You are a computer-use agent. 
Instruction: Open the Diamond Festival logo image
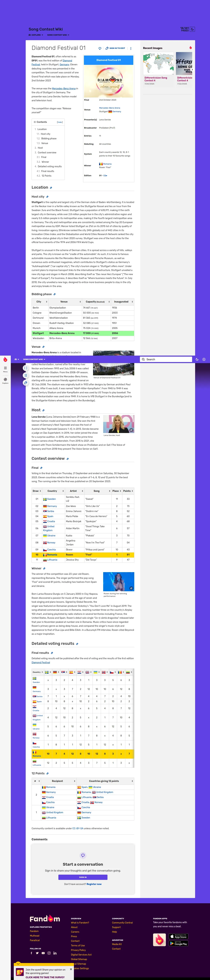coord(109,81)
